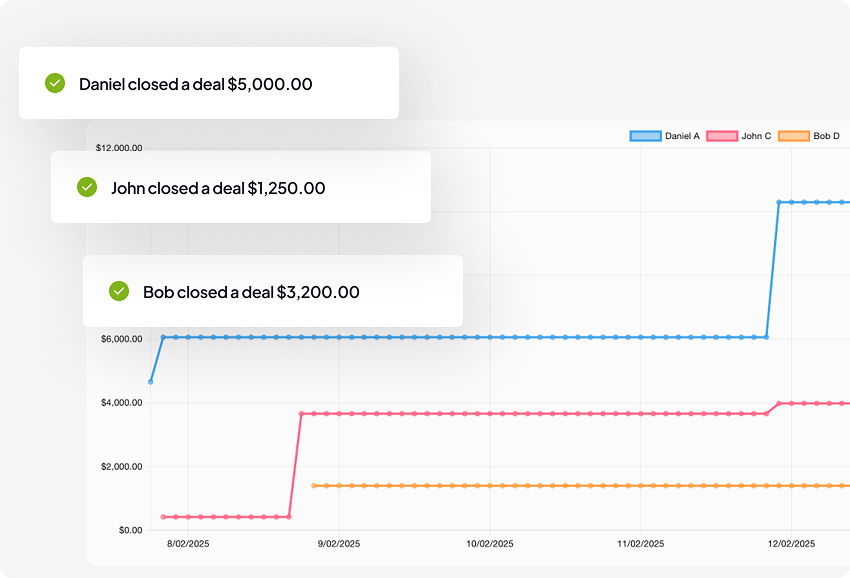Toggle the orange Bob D legend swatch

(793, 136)
